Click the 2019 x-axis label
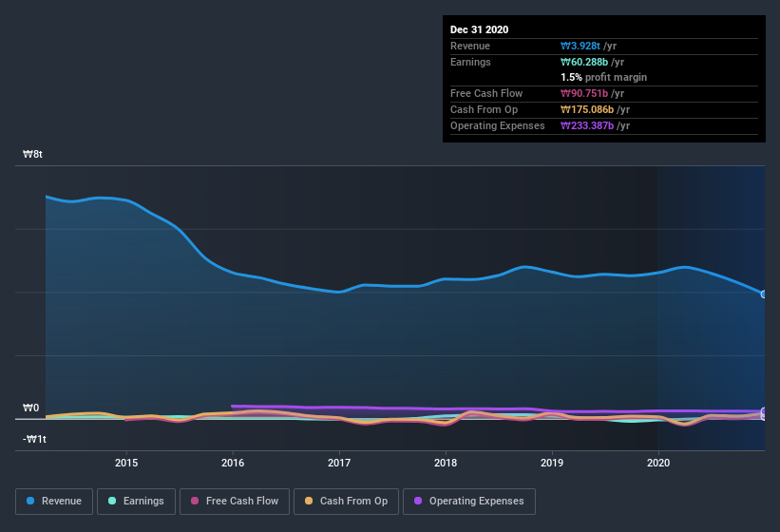This screenshot has height=532, width=780. [x=552, y=463]
